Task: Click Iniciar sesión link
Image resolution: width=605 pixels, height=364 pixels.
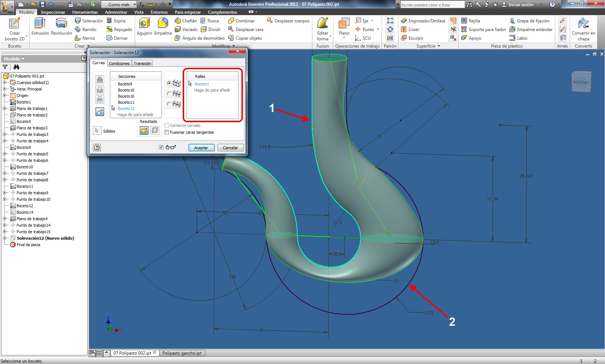Action: coord(517,4)
